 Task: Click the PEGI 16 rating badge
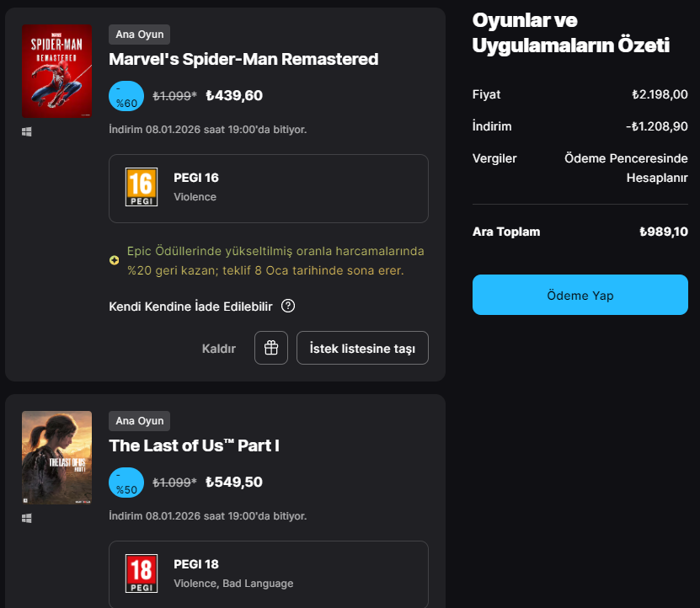[x=142, y=187]
